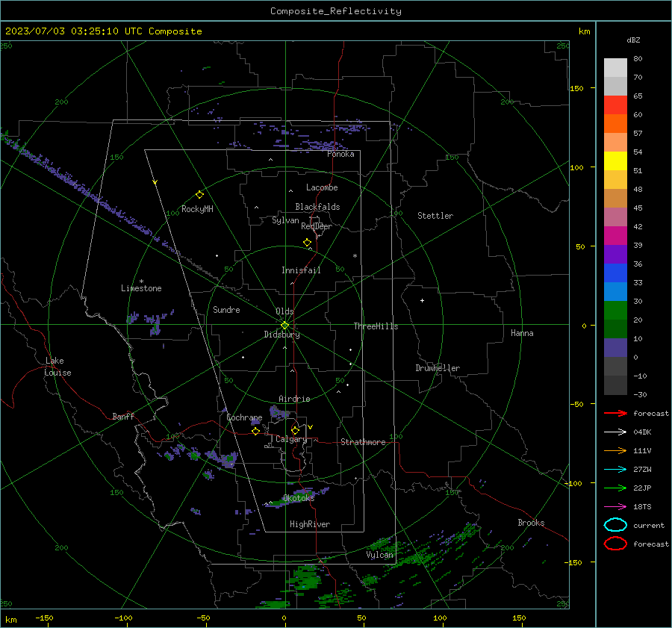Click the white plus marker south of Stettler

[422, 300]
